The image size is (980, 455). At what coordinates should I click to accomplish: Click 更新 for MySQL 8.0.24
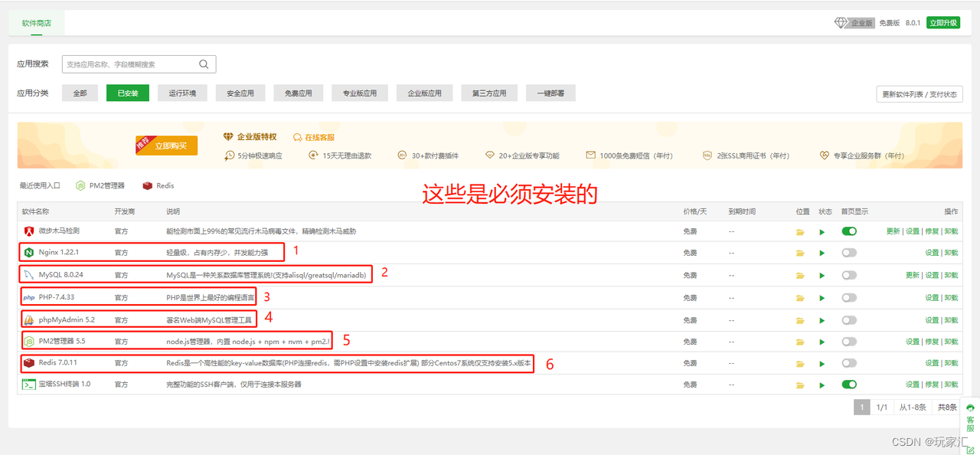(913, 275)
